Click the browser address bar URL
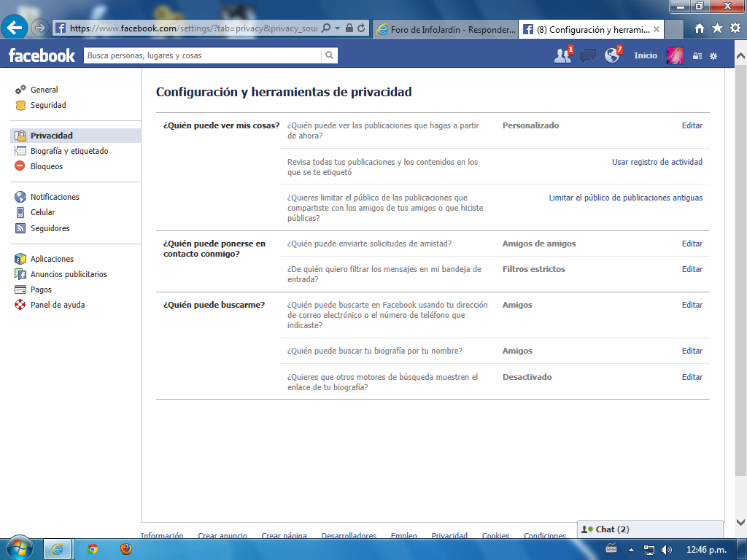The height and width of the screenshot is (560, 747). [x=193, y=28]
